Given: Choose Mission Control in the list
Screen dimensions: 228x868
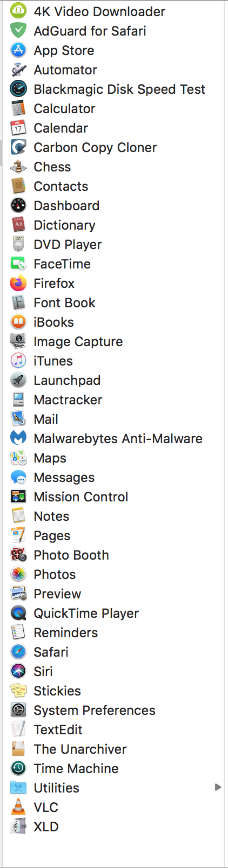Looking at the screenshot, I should [x=113, y=497].
